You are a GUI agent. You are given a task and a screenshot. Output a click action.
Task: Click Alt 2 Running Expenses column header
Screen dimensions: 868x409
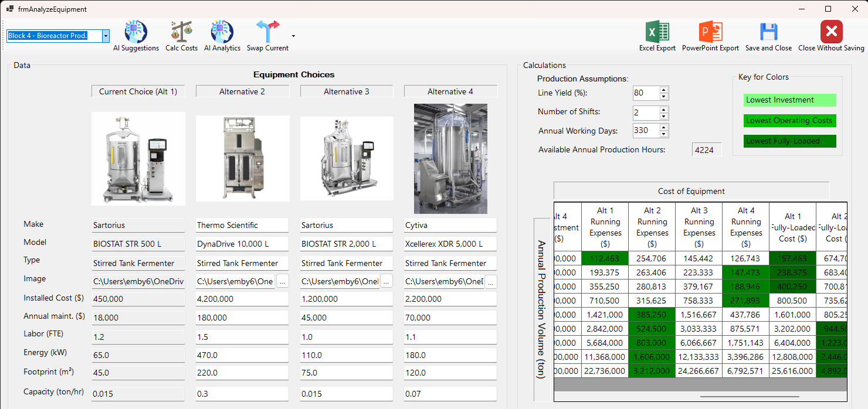(652, 227)
